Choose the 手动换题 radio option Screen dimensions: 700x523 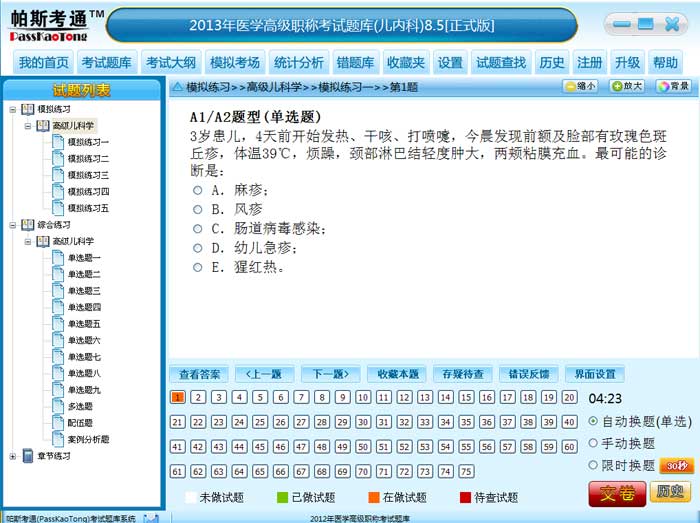click(593, 443)
